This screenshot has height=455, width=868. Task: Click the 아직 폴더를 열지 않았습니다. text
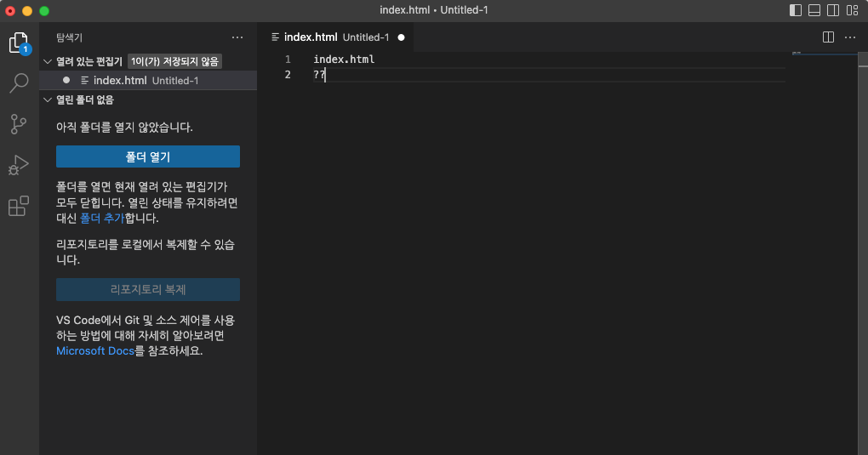point(124,128)
